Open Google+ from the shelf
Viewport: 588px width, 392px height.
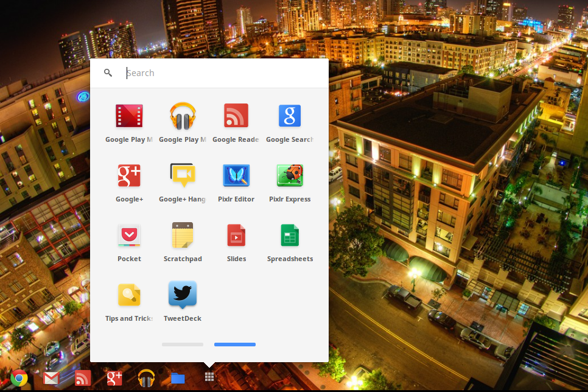[114, 378]
